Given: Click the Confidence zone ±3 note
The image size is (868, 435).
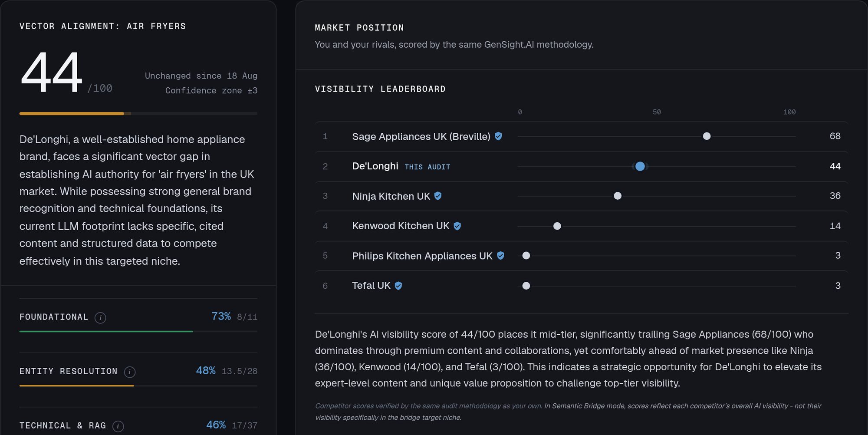Looking at the screenshot, I should (x=211, y=91).
